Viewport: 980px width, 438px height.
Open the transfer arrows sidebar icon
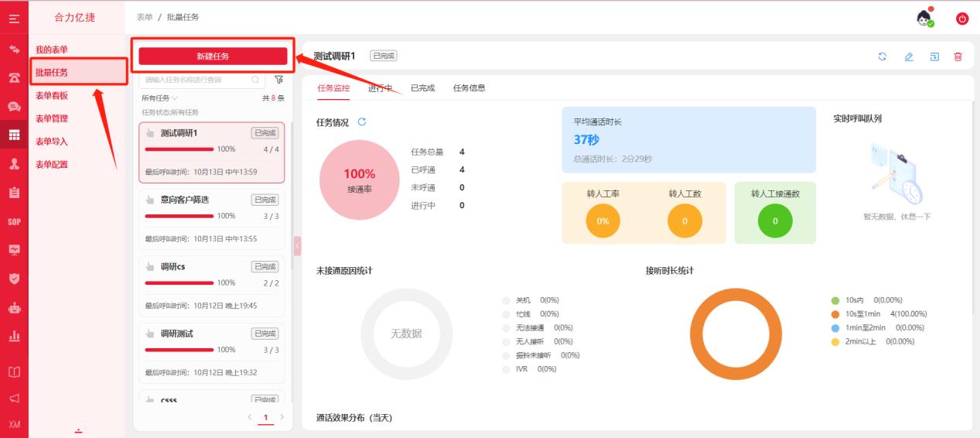(x=14, y=49)
